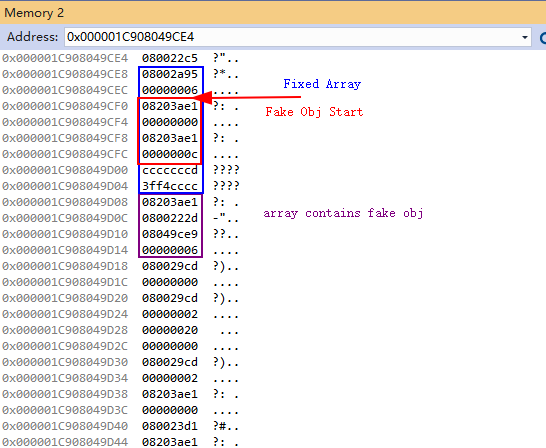This screenshot has width=546, height=448.
Task: Click the Address input field
Action: point(298,37)
